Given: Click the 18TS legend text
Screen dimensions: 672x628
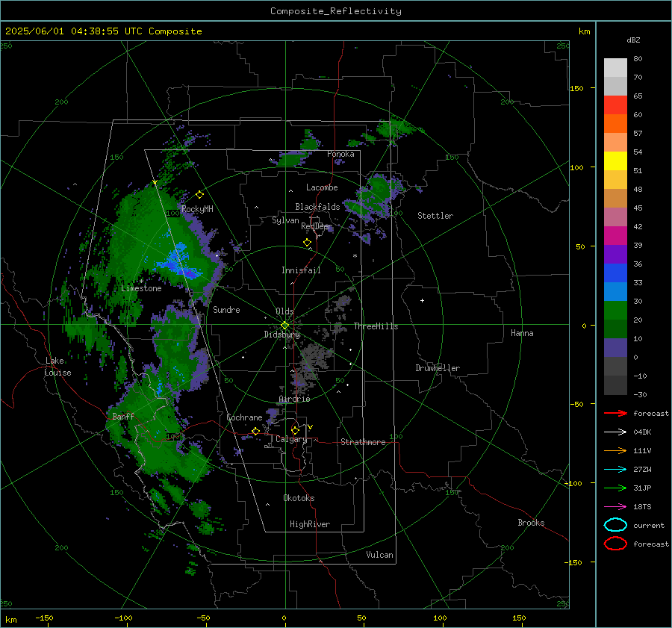Looking at the screenshot, I should tap(642, 507).
